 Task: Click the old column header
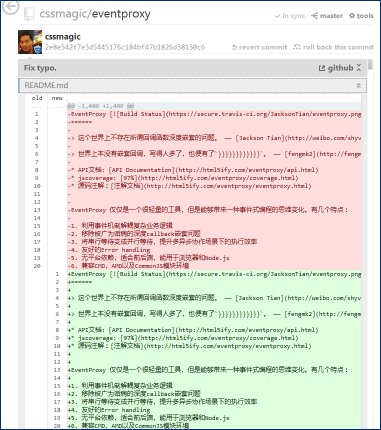coord(37,98)
